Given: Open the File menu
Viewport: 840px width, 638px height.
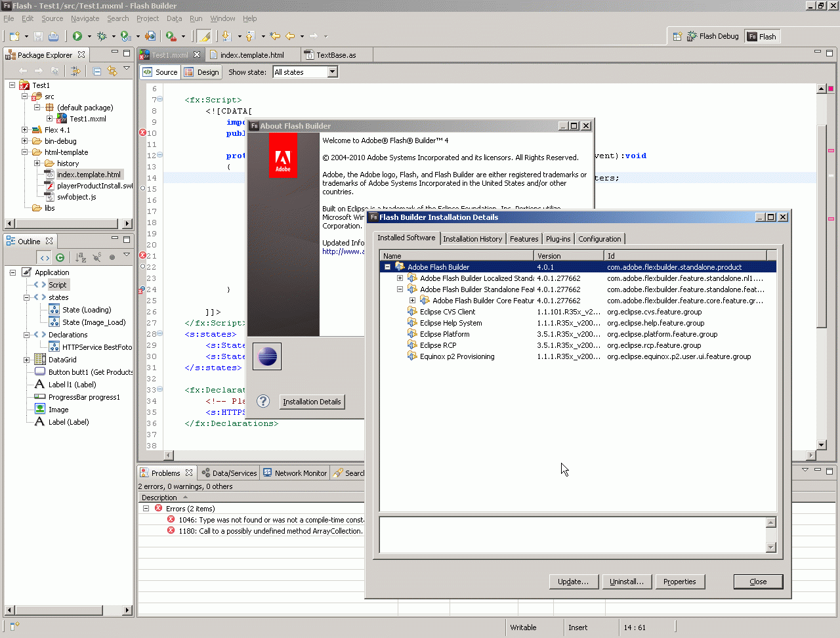Looking at the screenshot, I should tap(9, 18).
